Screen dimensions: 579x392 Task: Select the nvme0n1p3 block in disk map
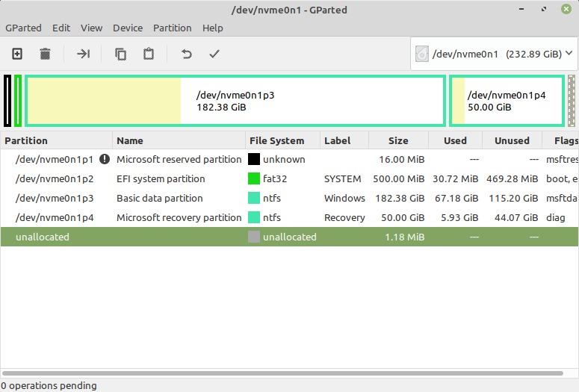[x=235, y=101]
